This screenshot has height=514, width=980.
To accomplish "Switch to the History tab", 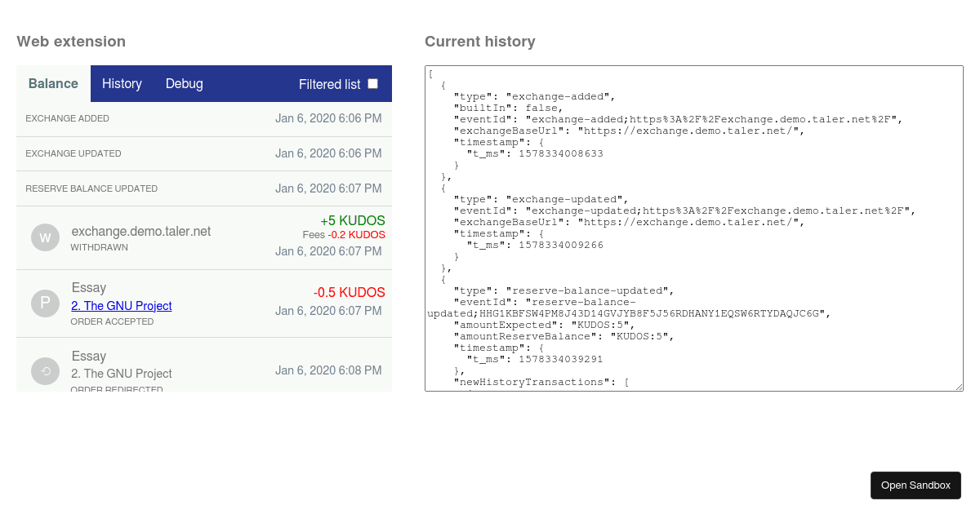I will pyautogui.click(x=122, y=83).
